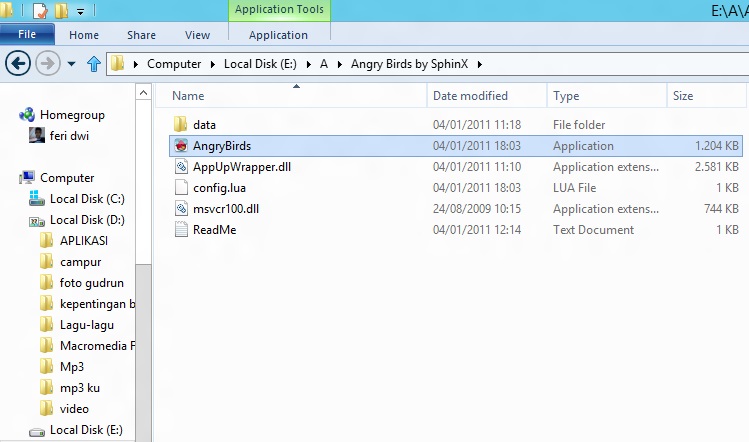
Task: Open Local Disk (D:) in navigation pane
Action: click(x=87, y=220)
